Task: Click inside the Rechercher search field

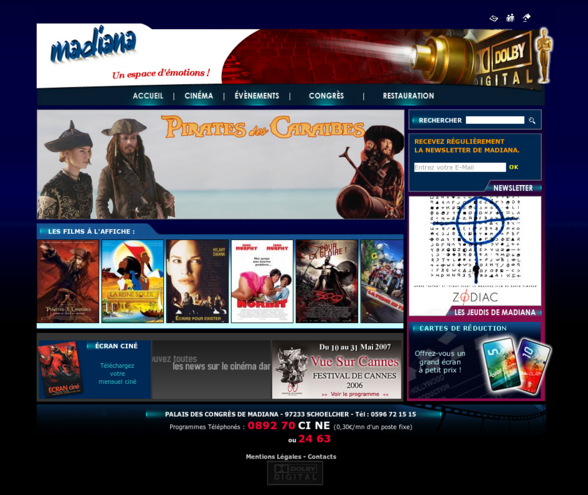Action: [x=495, y=120]
